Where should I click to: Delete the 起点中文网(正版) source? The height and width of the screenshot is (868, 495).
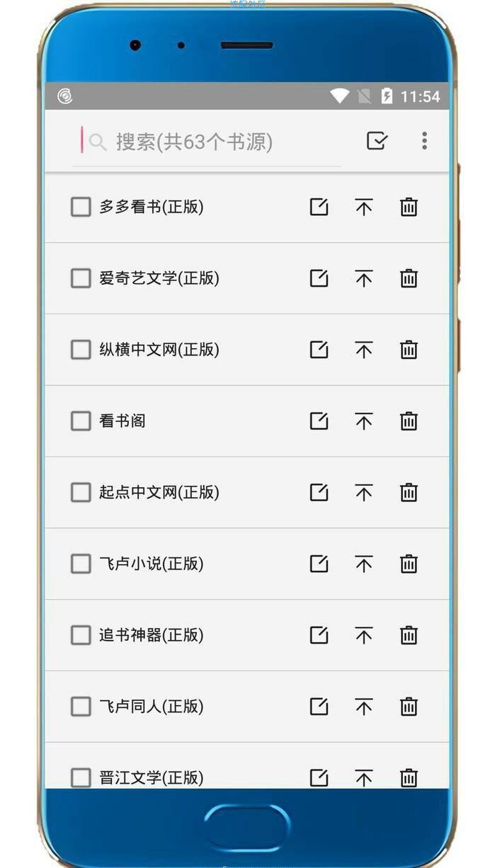coord(409,492)
